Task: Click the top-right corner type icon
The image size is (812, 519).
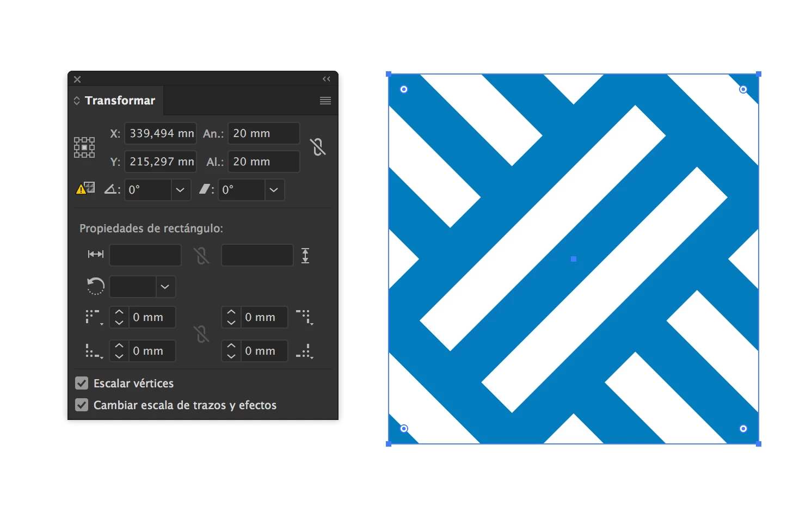Action: pos(305,317)
